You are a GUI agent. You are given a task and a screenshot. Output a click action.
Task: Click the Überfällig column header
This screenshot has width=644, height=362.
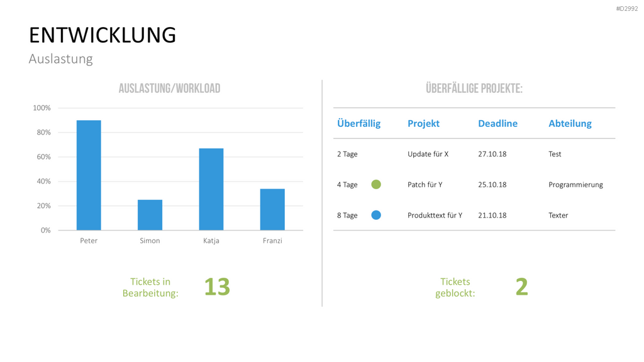pos(358,124)
